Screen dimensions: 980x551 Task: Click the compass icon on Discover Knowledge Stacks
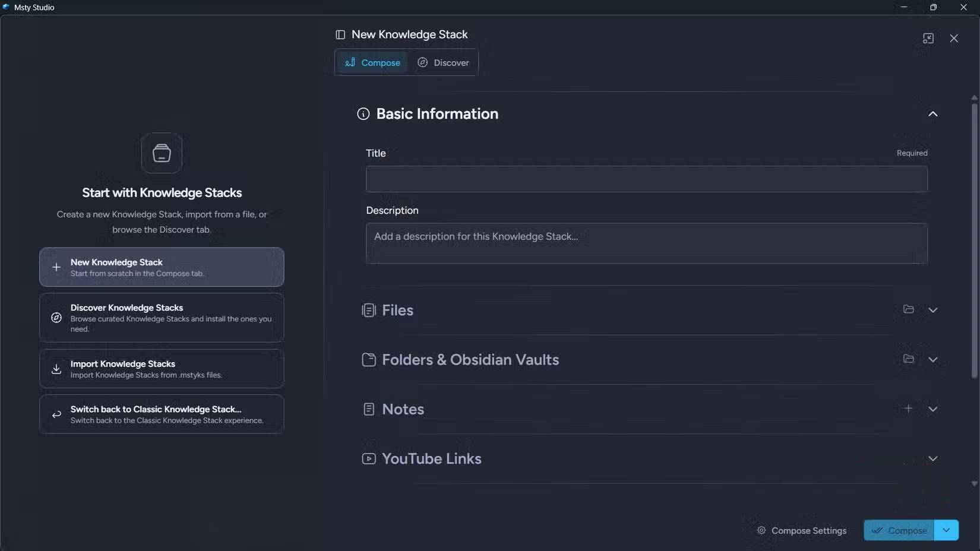pyautogui.click(x=56, y=318)
